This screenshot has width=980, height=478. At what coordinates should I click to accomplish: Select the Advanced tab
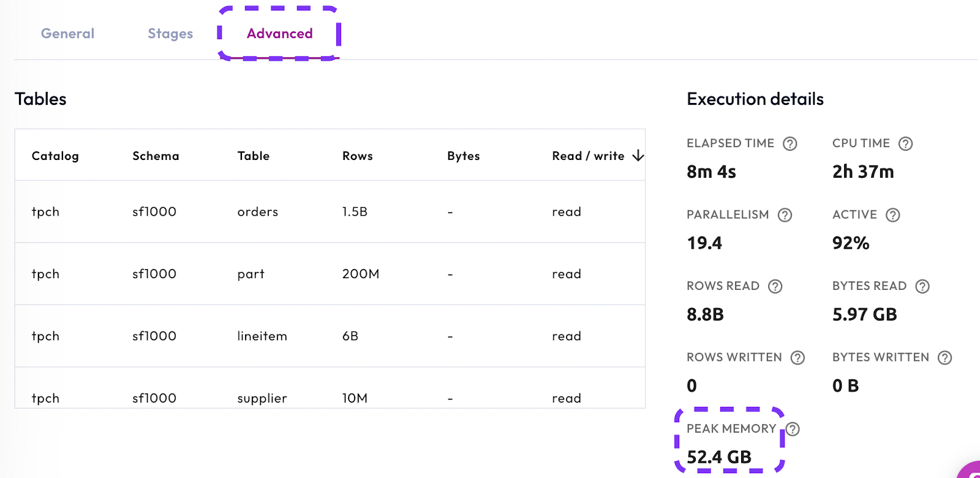(x=279, y=34)
